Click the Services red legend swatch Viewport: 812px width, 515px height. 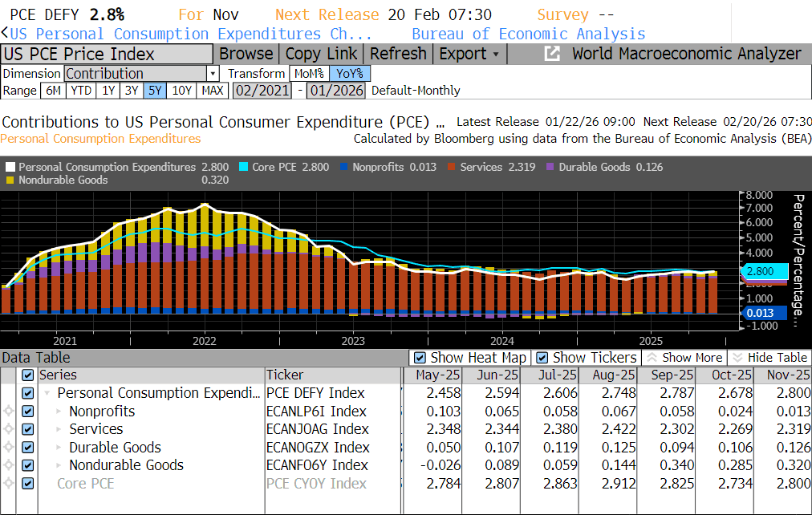[x=453, y=168]
